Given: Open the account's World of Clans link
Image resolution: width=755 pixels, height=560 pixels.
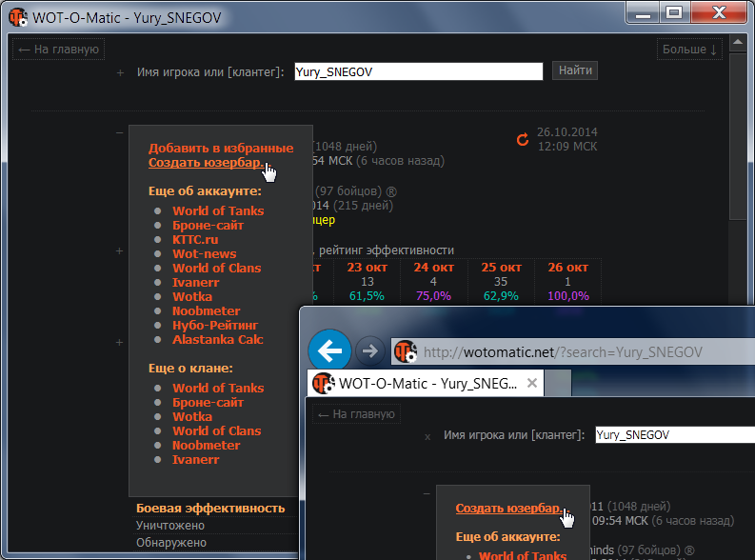Looking at the screenshot, I should tap(217, 269).
